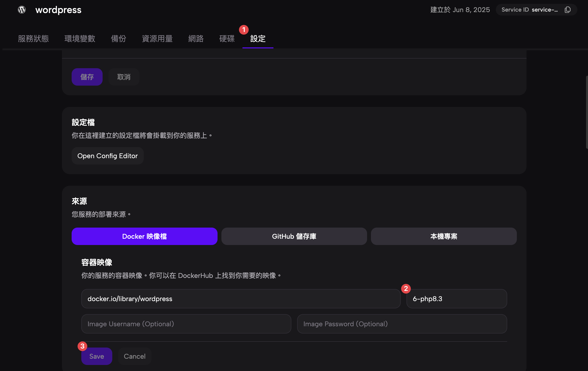Copy the Service ID using the copy icon
This screenshot has height=371, width=588.
click(567, 10)
